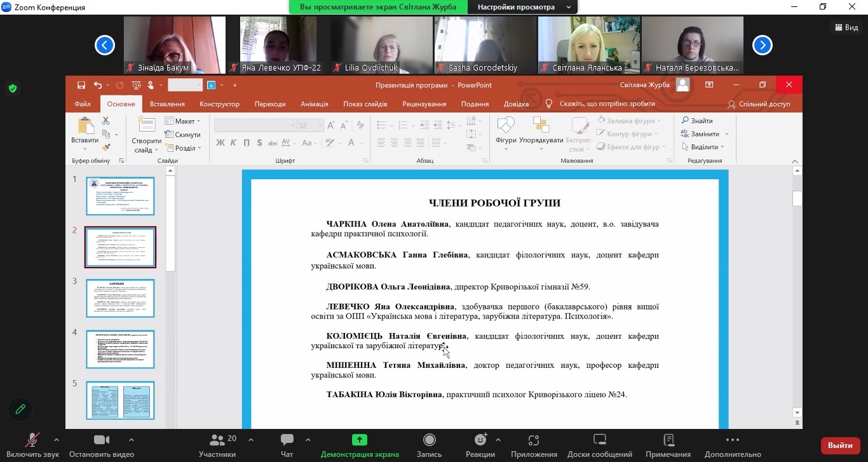Show previous video participants with left arrow

105,45
